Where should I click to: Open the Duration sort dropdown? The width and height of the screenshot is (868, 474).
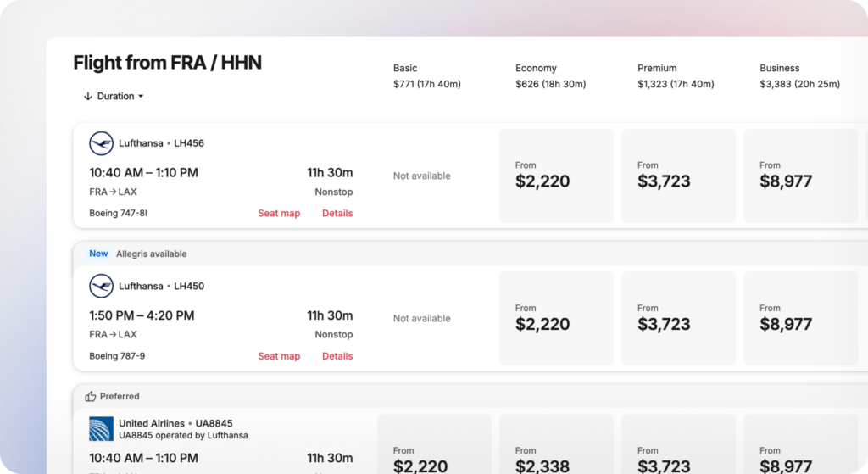pyautogui.click(x=120, y=97)
